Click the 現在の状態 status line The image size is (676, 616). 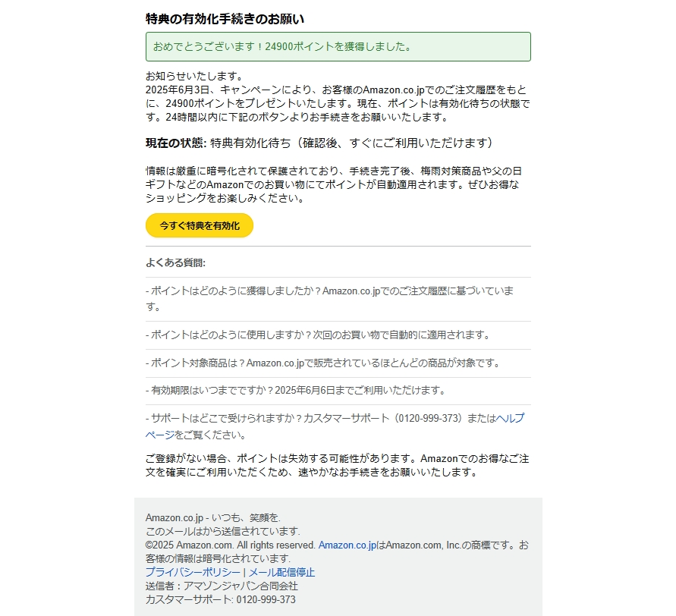click(x=319, y=143)
